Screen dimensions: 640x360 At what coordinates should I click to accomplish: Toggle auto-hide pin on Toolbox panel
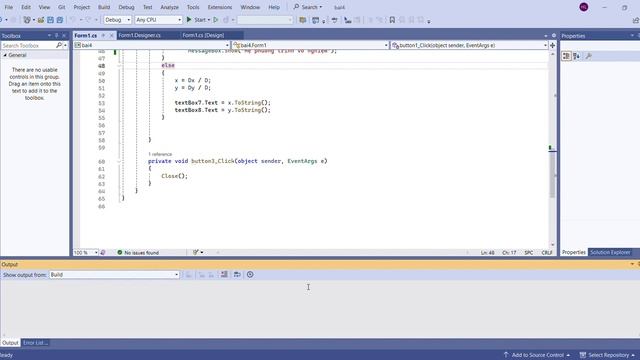[x=56, y=36]
